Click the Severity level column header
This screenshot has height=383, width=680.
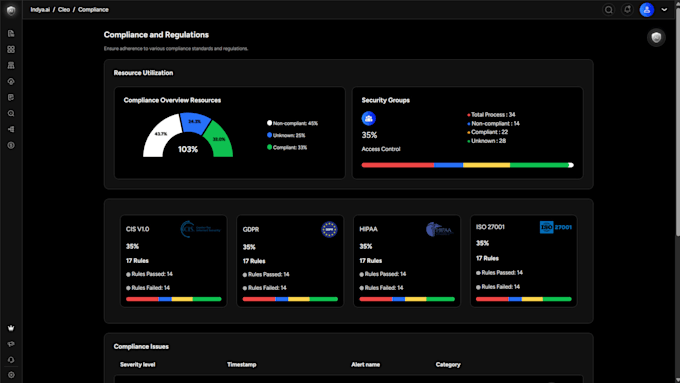point(137,364)
